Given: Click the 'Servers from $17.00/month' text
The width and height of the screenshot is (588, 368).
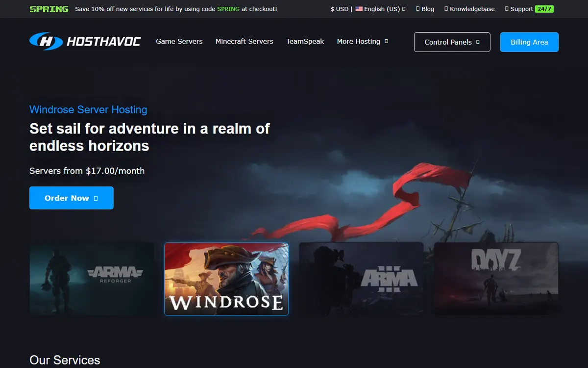Looking at the screenshot, I should click(87, 171).
